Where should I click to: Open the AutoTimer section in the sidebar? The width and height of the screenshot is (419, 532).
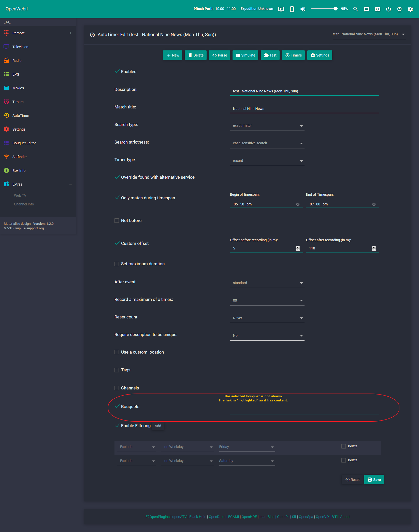21,115
